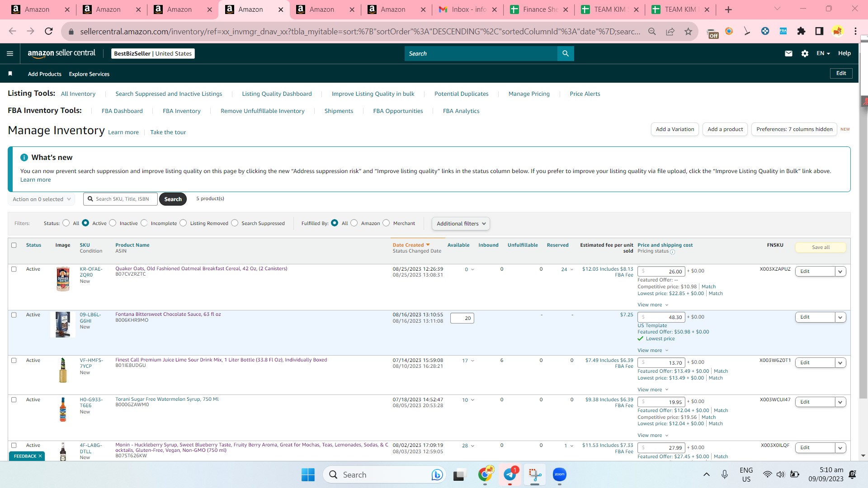Select the Inactive status radio button
Viewport: 868px width, 488px height.
pyautogui.click(x=113, y=223)
